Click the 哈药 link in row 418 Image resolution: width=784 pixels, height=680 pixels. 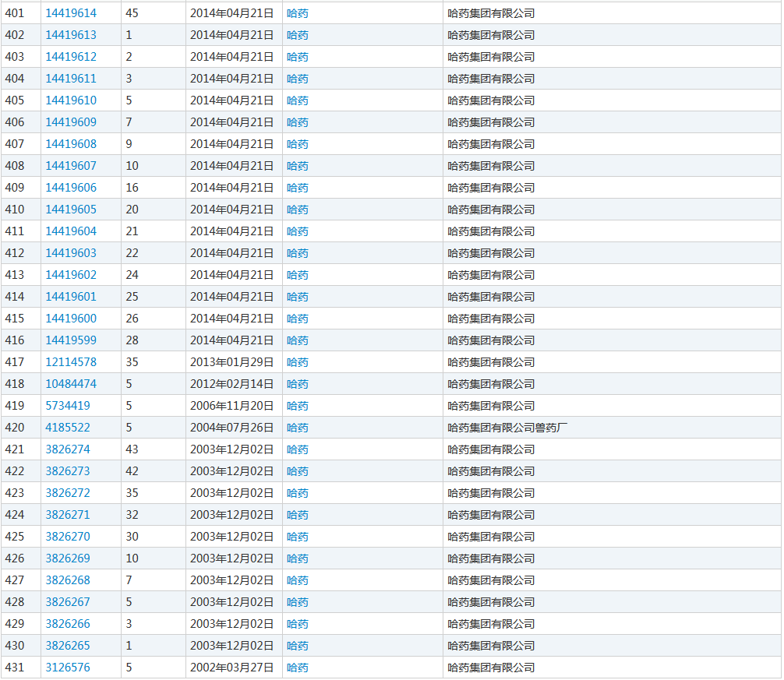[x=298, y=384]
